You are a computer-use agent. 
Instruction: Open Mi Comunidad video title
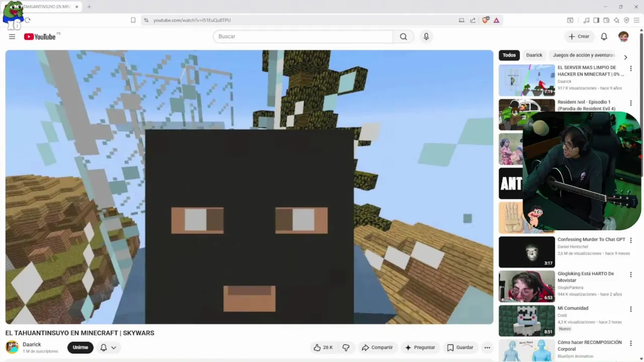(x=573, y=308)
